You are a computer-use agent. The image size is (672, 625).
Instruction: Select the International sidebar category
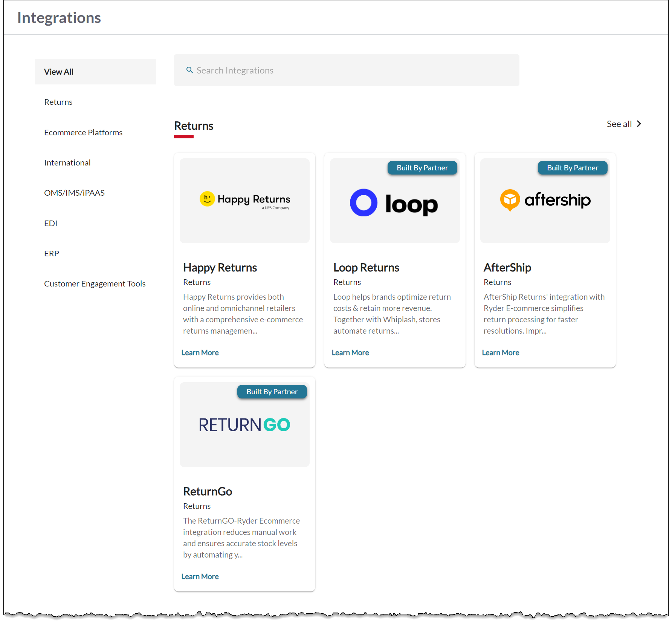coord(67,162)
